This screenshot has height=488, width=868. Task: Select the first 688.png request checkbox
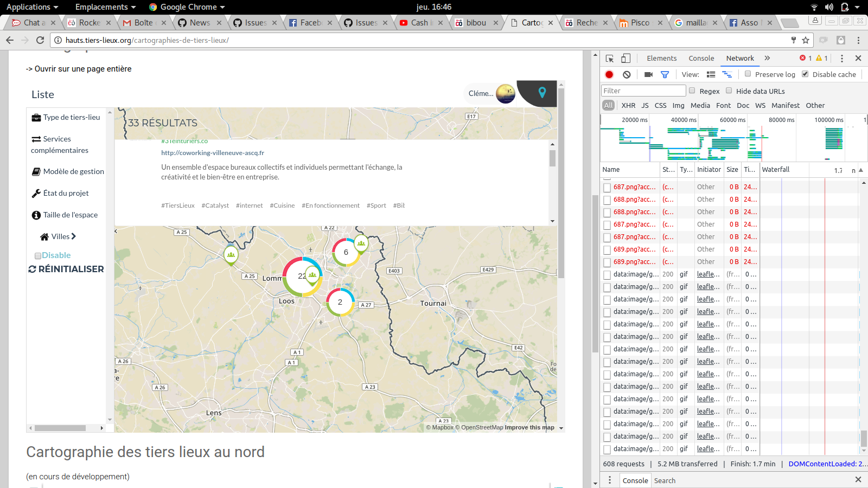[607, 200]
